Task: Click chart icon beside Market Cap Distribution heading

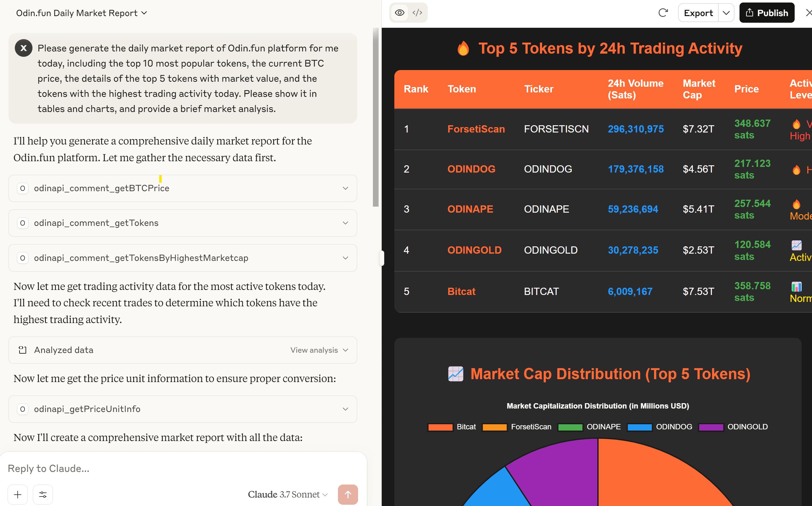Action: 455,374
